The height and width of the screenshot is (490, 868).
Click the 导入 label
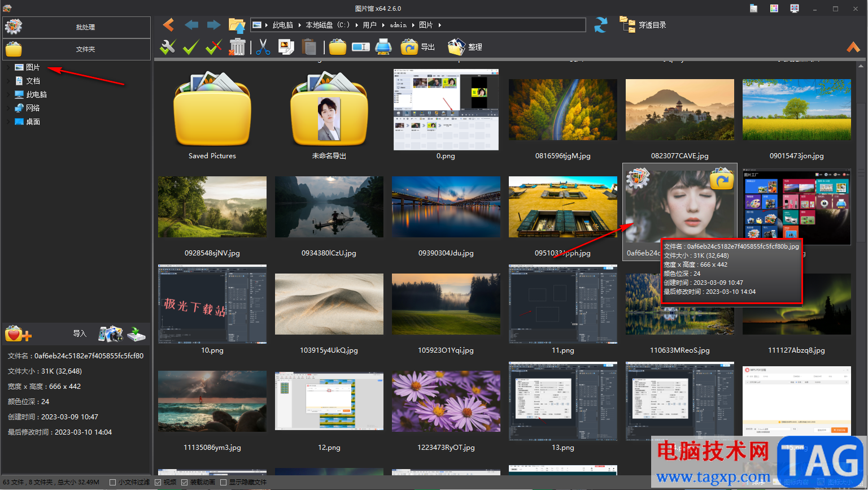point(80,333)
